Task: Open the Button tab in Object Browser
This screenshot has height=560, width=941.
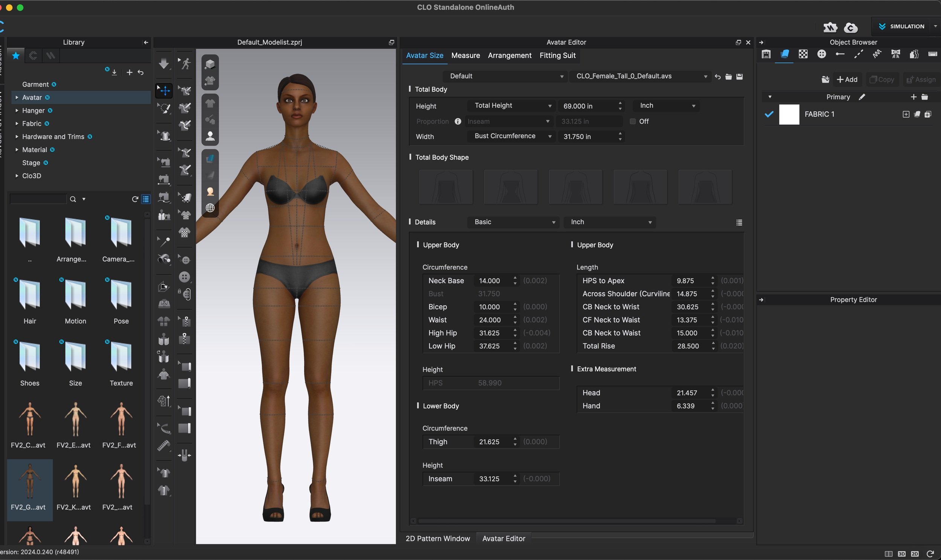Action: [821, 54]
